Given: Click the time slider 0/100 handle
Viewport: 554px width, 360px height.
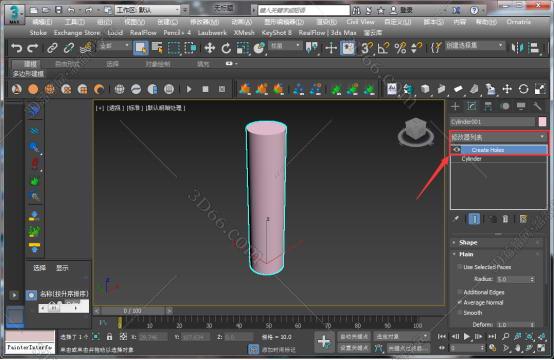Looking at the screenshot, I should pos(133,311).
